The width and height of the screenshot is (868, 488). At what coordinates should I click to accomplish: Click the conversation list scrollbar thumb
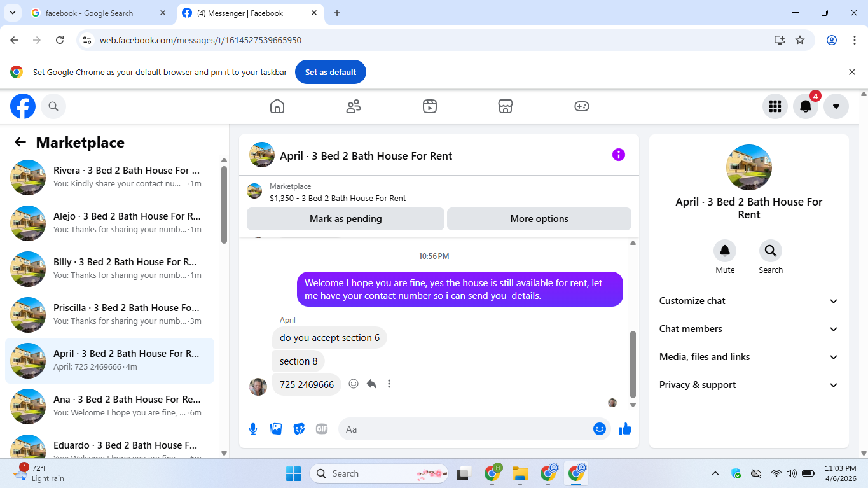[x=224, y=204]
